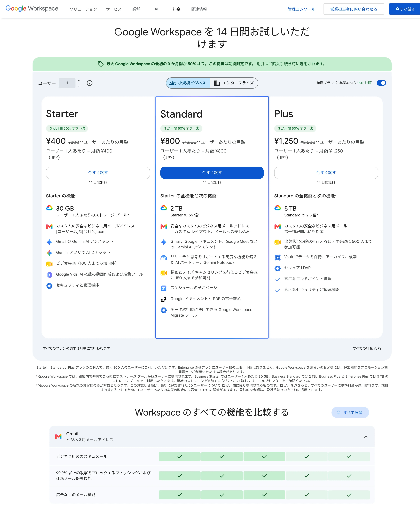This screenshot has height=505, width=420.
Task: Click Google Vids icon in Starter list
Action: pos(49,275)
